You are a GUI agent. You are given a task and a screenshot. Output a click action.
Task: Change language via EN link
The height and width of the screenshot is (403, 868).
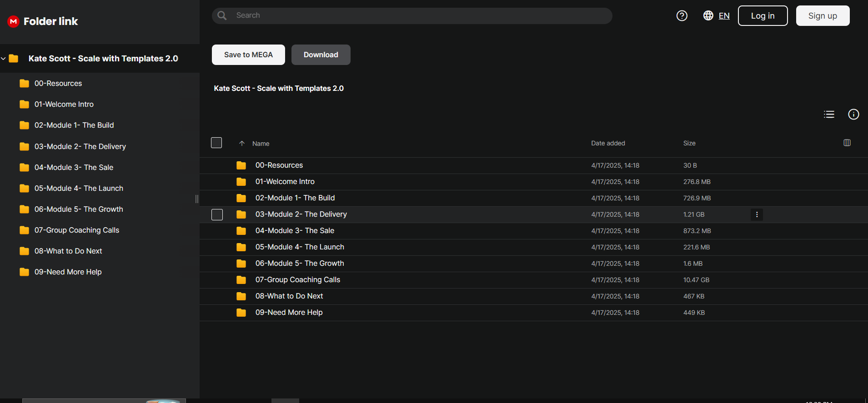[724, 16]
